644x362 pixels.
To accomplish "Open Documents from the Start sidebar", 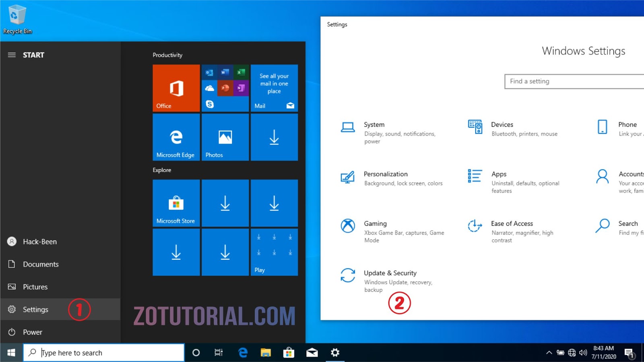I will click(60, 264).
